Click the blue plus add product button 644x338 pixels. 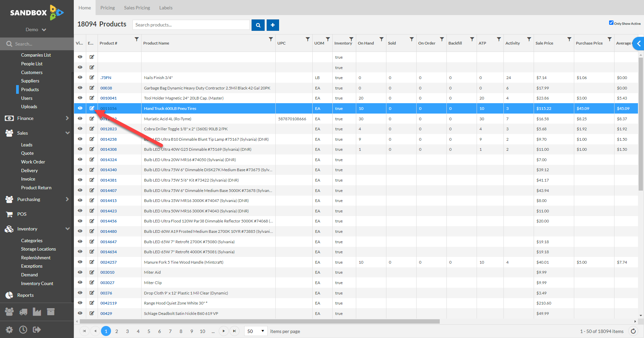click(x=273, y=25)
